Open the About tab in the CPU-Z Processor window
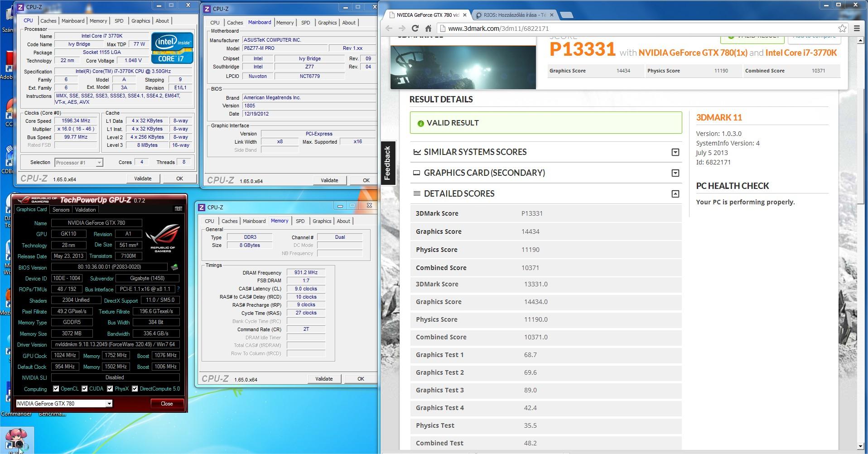Viewport: 868px width, 454px height. pyautogui.click(x=162, y=21)
